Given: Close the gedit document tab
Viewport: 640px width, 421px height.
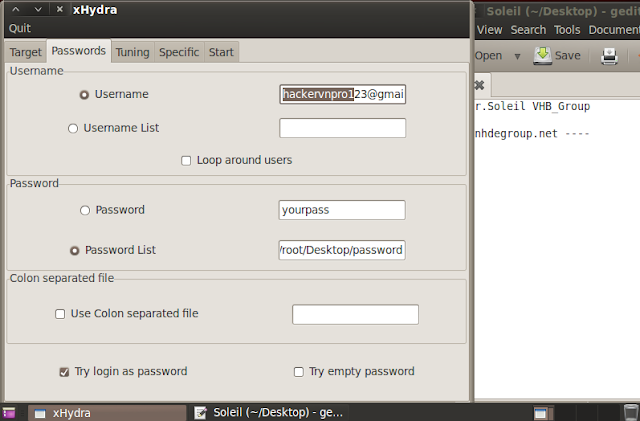Looking at the screenshot, I should (x=479, y=85).
